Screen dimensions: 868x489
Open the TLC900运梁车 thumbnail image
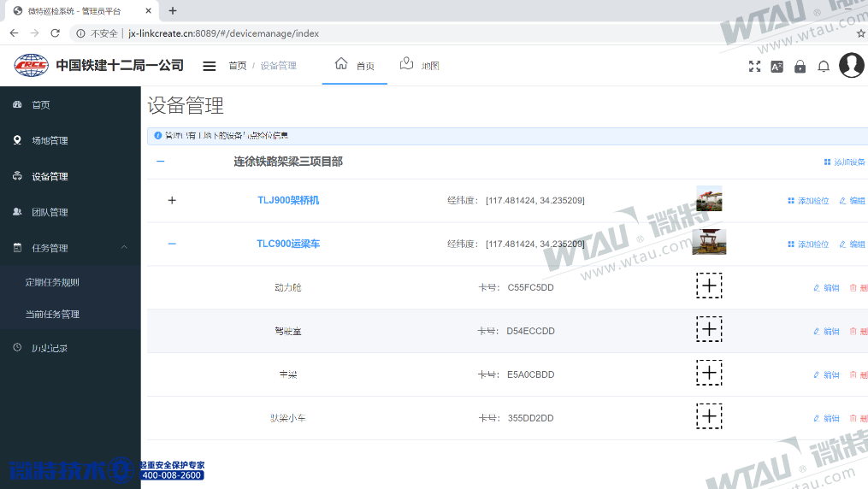[709, 243]
